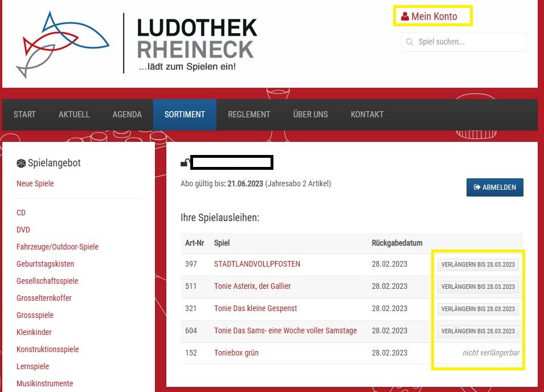Click the Spielangebot heading
Screen dimensions: 544x392
(54, 163)
